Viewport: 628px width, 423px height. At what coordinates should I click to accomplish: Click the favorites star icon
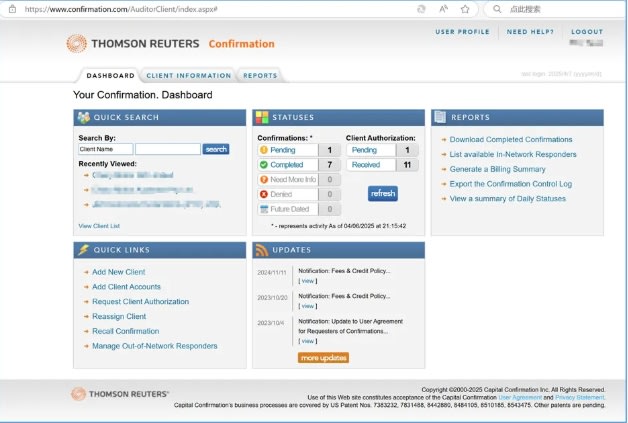coord(465,9)
